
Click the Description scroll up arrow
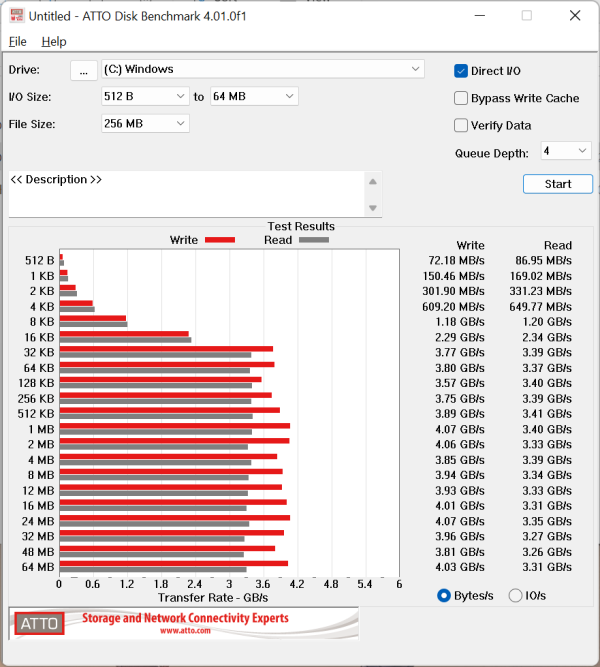(373, 182)
